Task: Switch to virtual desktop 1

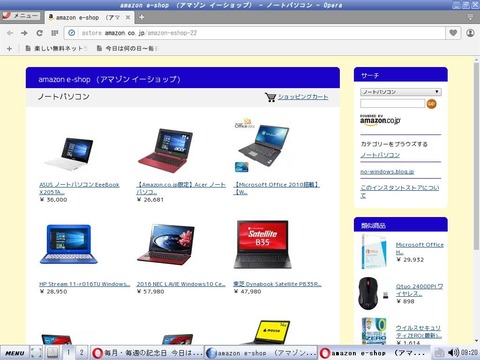Action: [x=68, y=353]
